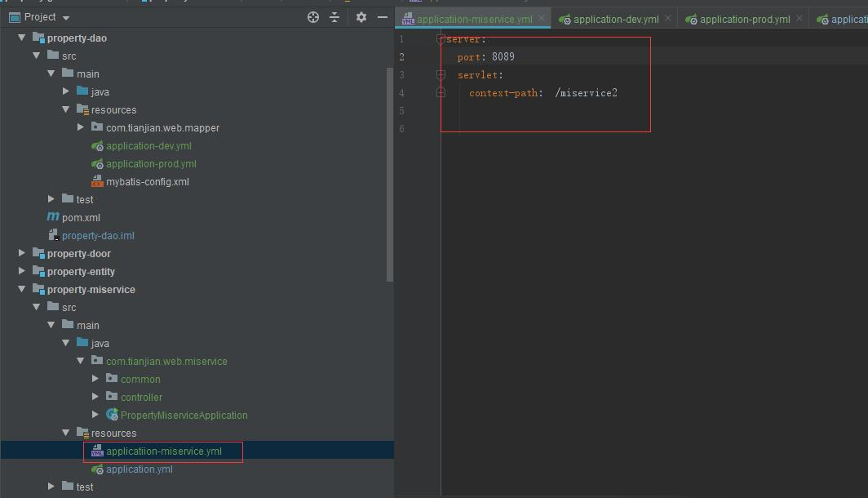Toggle code folding at servlet line
The width and height of the screenshot is (868, 498).
click(441, 75)
